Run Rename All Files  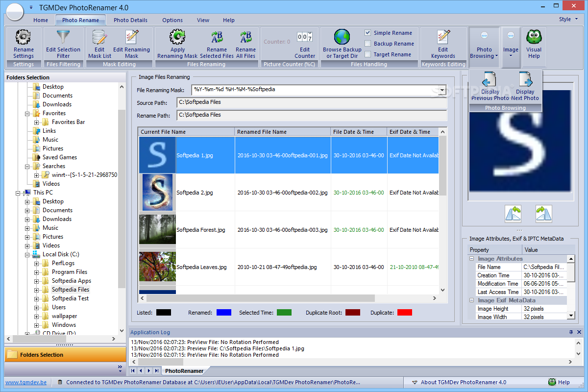[x=245, y=38]
